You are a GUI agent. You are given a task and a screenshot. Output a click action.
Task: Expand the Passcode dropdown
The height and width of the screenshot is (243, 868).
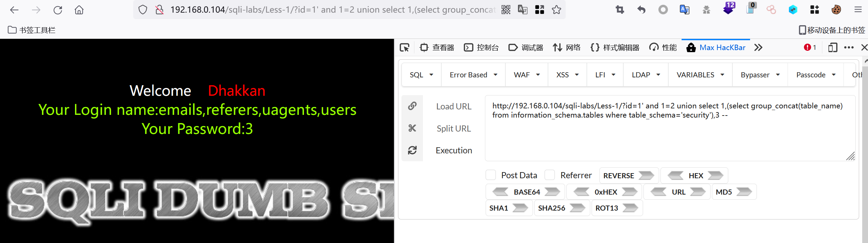tap(816, 75)
